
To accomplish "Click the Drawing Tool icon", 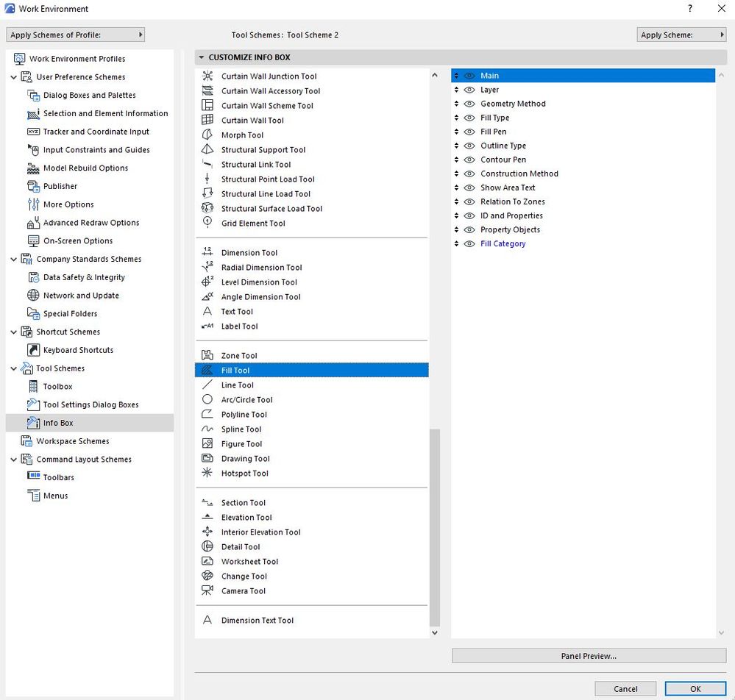I will tap(207, 458).
